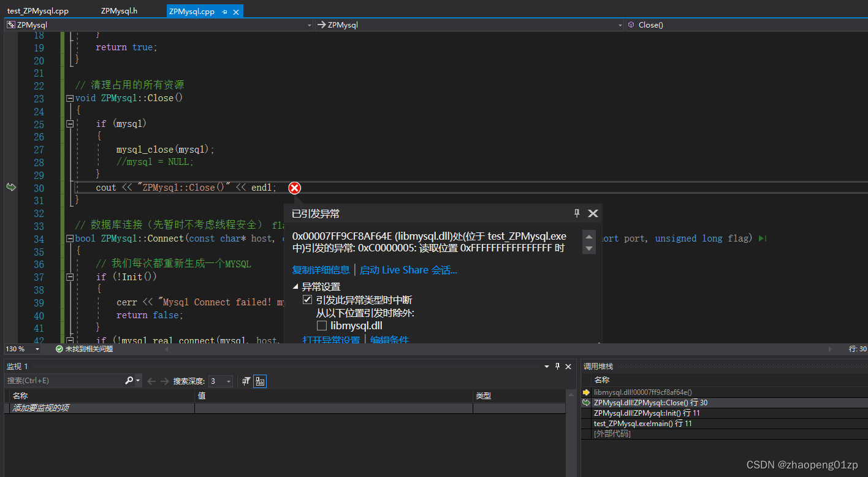Click 编辑条件 link
Screen dimensions: 868x477
click(x=390, y=340)
